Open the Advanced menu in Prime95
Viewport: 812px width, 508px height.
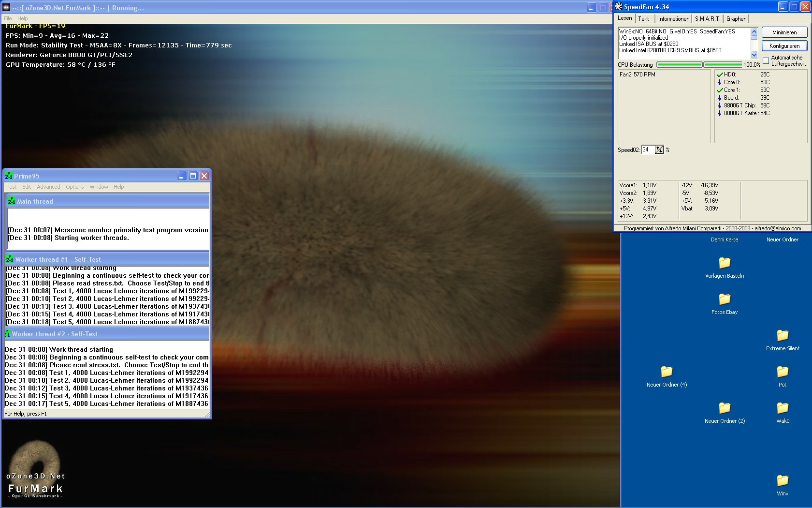pyautogui.click(x=48, y=187)
